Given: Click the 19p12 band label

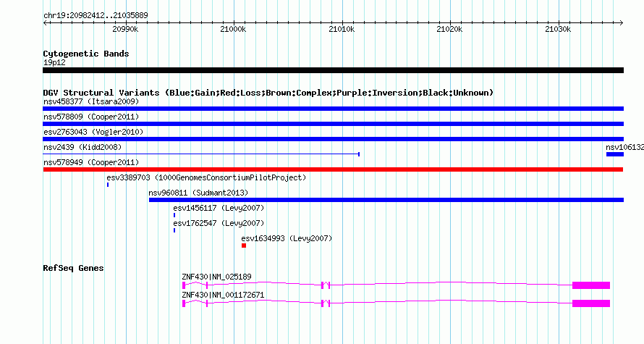Looking at the screenshot, I should click(x=54, y=63).
